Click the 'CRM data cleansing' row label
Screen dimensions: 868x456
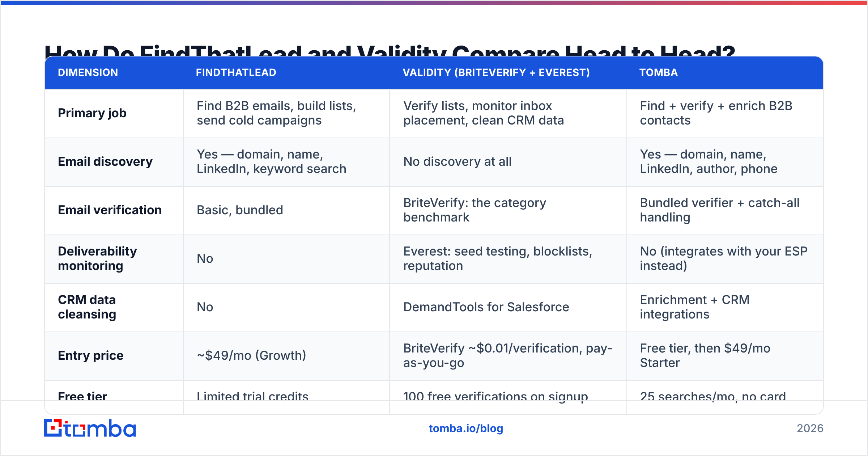click(x=87, y=307)
